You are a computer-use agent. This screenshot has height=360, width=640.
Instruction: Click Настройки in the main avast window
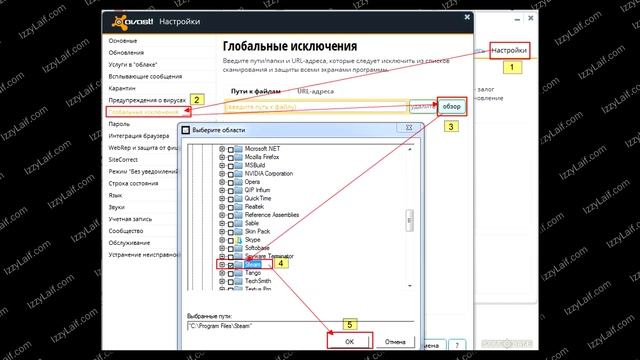pos(509,51)
